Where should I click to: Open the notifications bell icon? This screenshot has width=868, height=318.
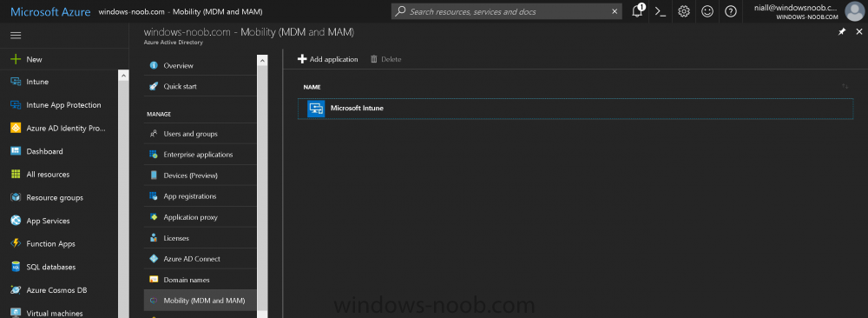click(x=638, y=11)
